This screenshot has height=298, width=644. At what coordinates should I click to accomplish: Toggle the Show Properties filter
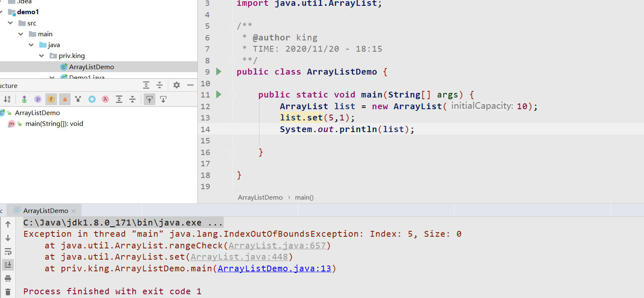(38, 99)
